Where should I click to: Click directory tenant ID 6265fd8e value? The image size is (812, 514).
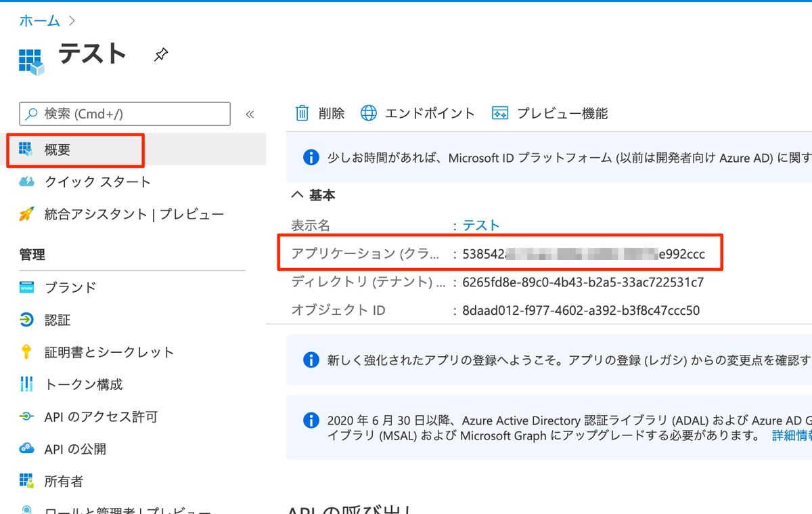(x=583, y=282)
